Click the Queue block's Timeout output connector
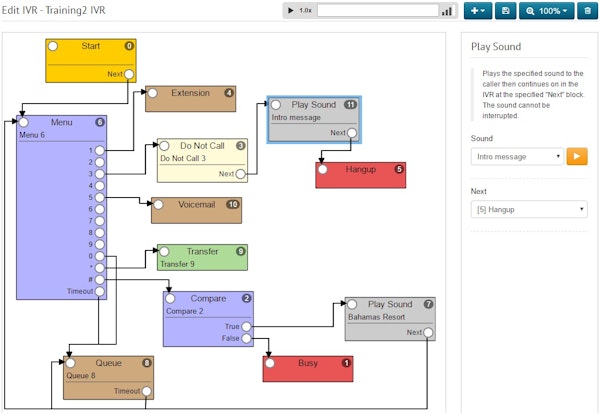The width and height of the screenshot is (600, 413). [x=146, y=391]
